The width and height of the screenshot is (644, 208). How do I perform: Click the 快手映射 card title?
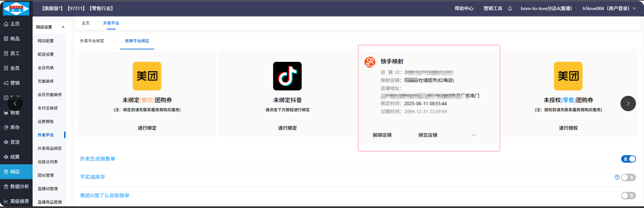(392, 61)
